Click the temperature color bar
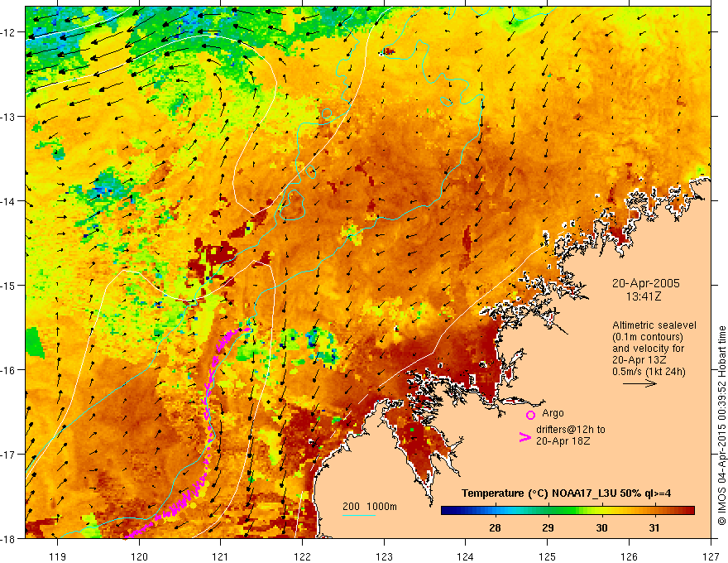This screenshot has width=728, height=563. 568,511
